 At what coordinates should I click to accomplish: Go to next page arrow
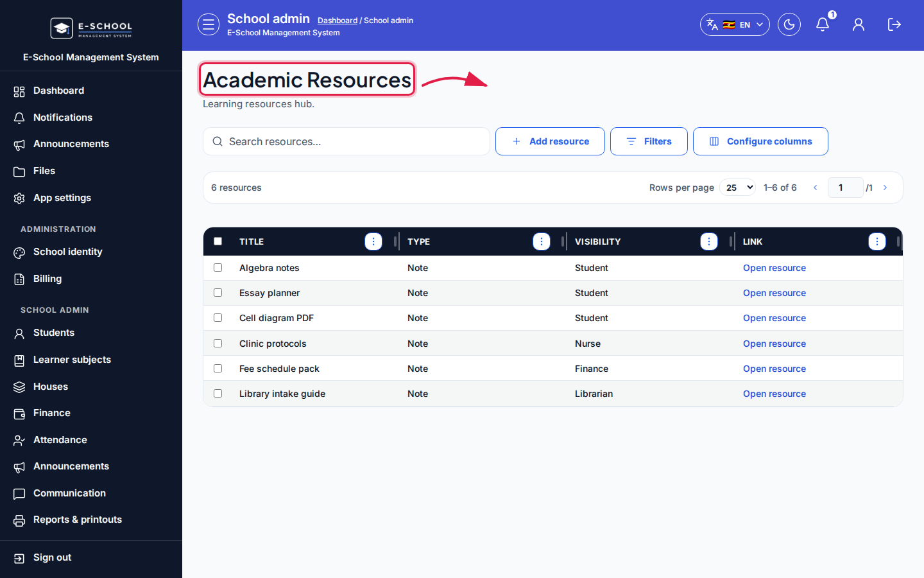click(x=885, y=188)
